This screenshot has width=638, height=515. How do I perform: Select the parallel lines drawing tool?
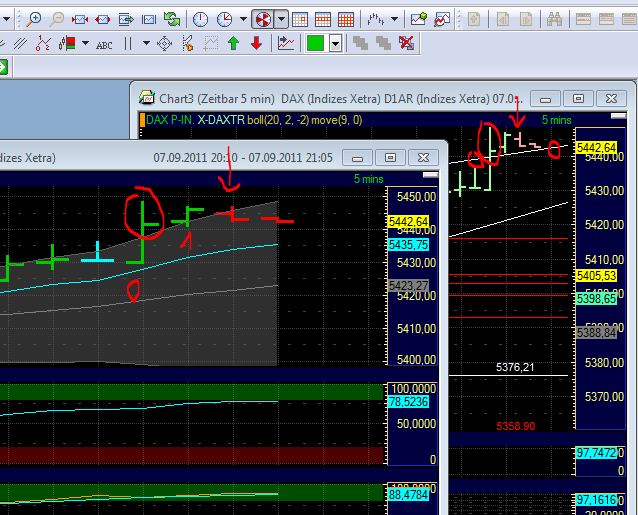pyautogui.click(x=20, y=43)
